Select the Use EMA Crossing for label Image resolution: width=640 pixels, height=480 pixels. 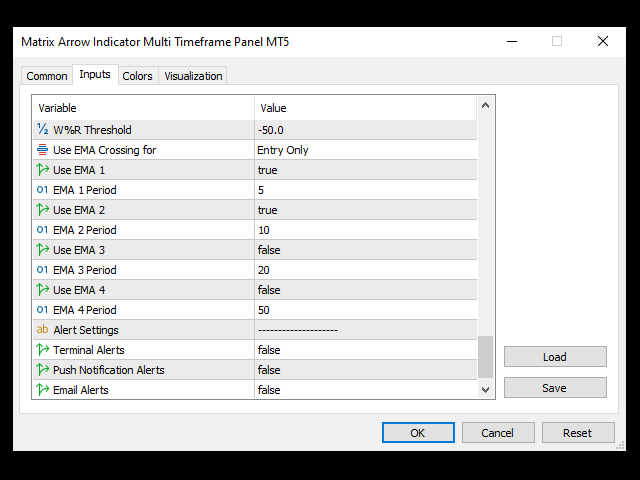coord(104,150)
